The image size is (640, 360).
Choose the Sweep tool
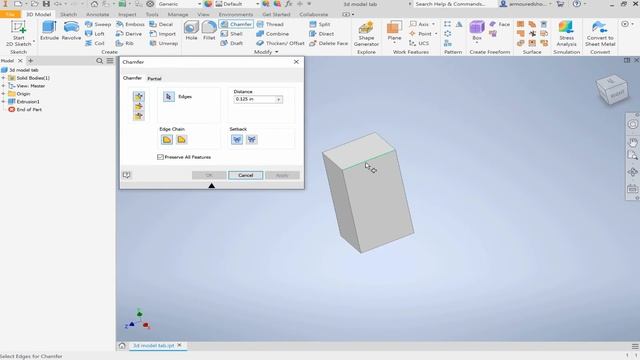tap(98, 24)
